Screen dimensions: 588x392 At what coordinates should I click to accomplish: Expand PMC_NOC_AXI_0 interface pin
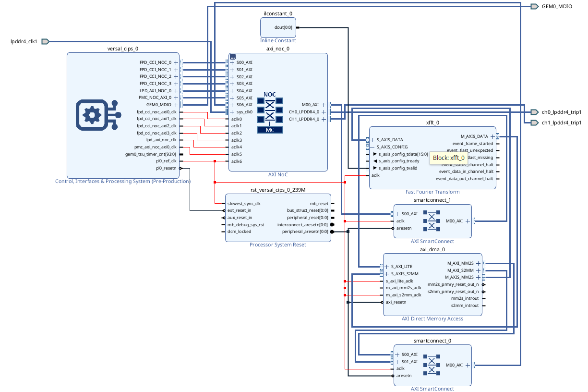coord(176,98)
